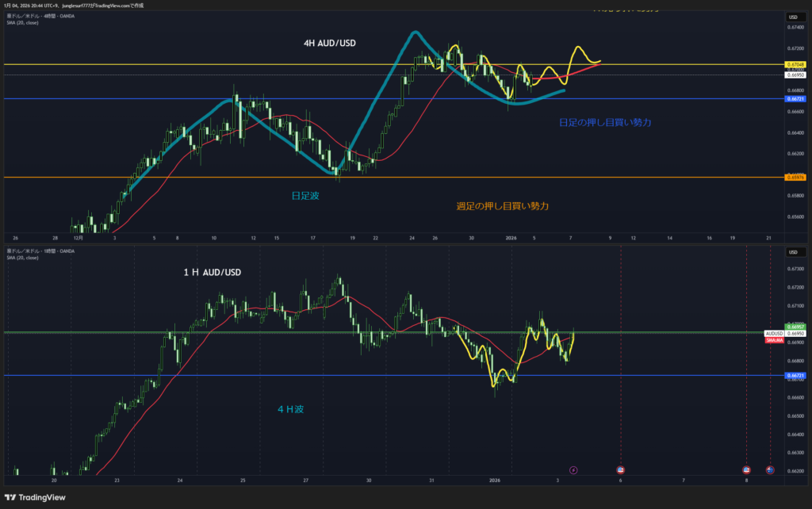This screenshot has width=812, height=509.
Task: Click the SMA (20, close) legend on the top chart
Action: click(25, 21)
